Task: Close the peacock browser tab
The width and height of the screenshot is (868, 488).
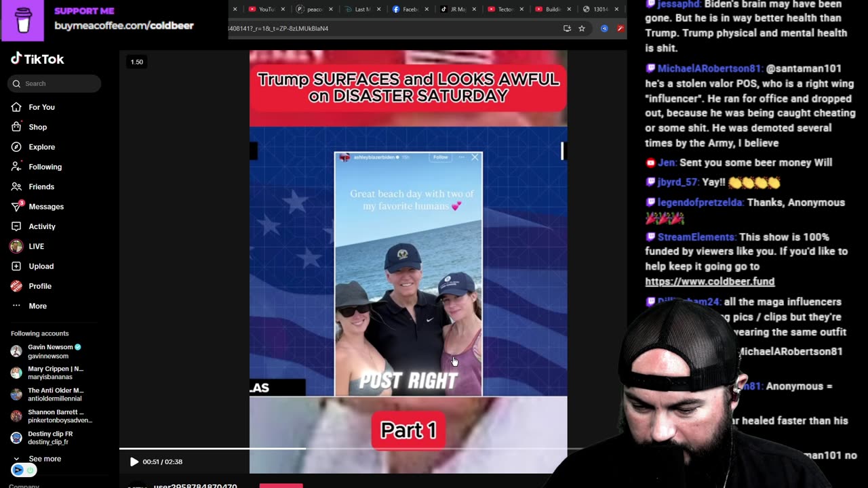Action: coord(330,9)
